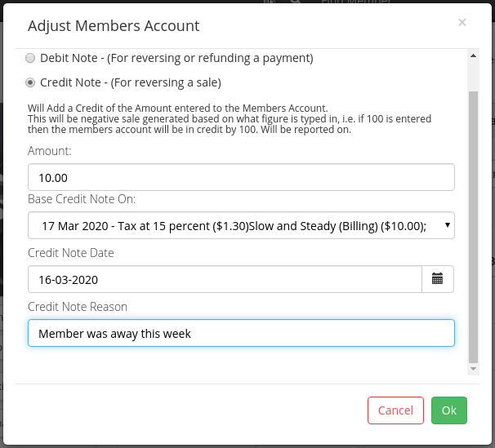This screenshot has height=448, width=495.
Task: Click the scrollbar down arrow
Action: click(x=473, y=369)
